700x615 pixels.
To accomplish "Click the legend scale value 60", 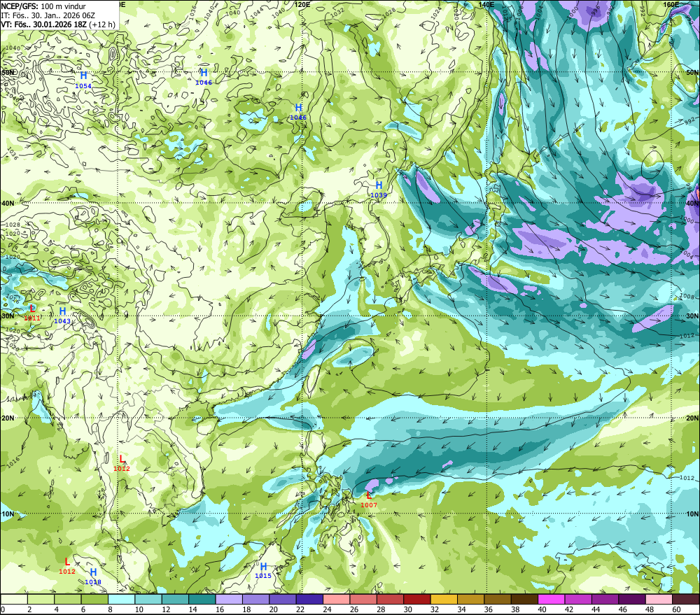I will [676, 609].
